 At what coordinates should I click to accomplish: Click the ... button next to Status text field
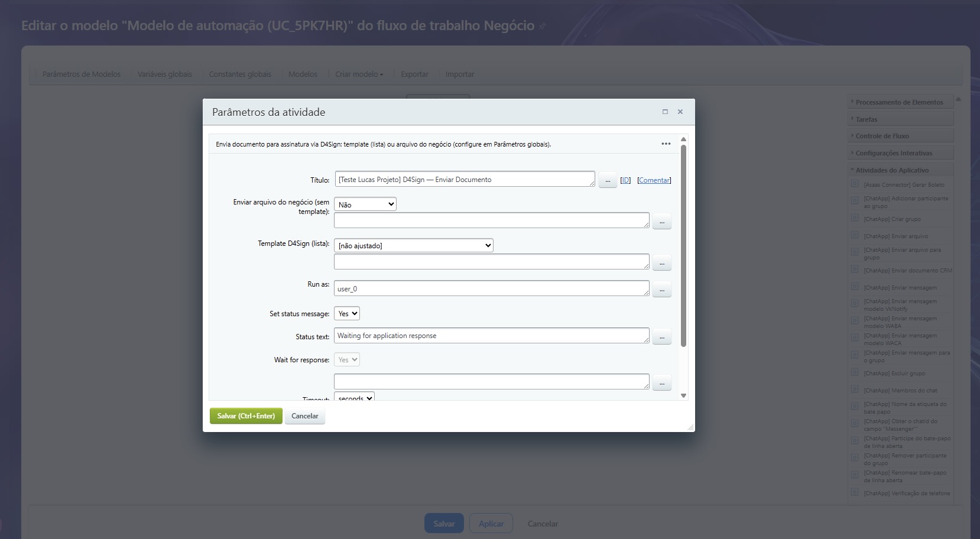coord(662,336)
